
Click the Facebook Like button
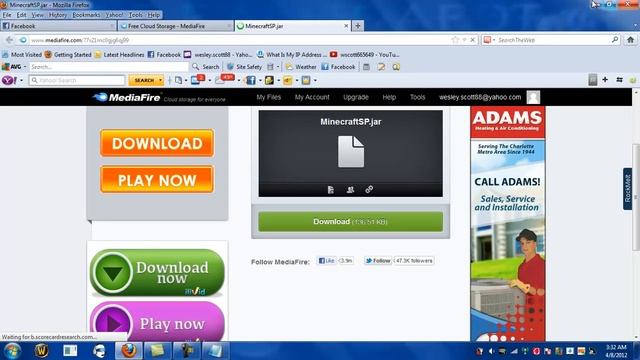point(327,260)
